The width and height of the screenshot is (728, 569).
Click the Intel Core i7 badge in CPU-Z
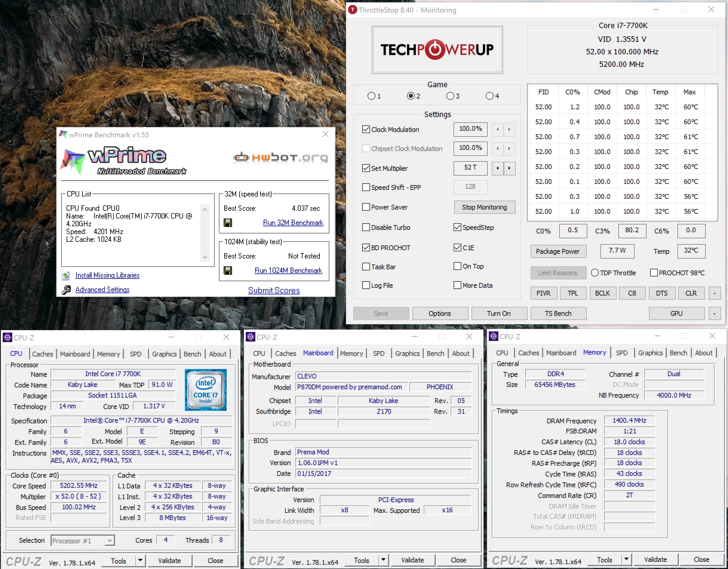tap(206, 389)
